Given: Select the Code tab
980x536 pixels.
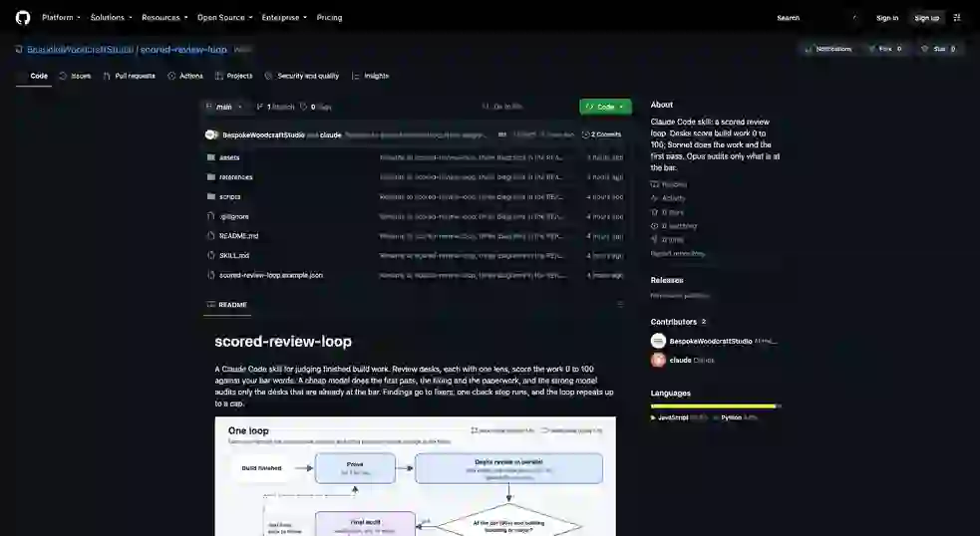Looking at the screenshot, I should pyautogui.click(x=34, y=76).
